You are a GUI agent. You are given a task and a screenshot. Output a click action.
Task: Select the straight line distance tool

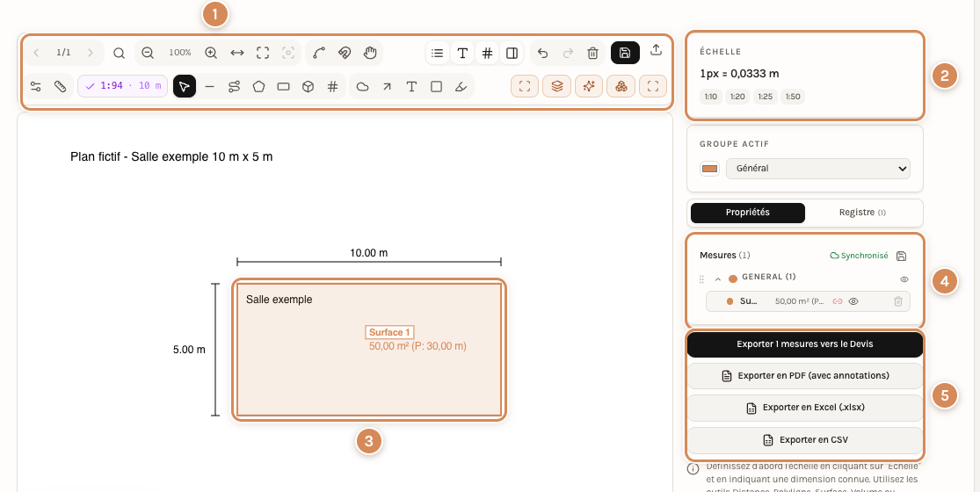(x=209, y=87)
